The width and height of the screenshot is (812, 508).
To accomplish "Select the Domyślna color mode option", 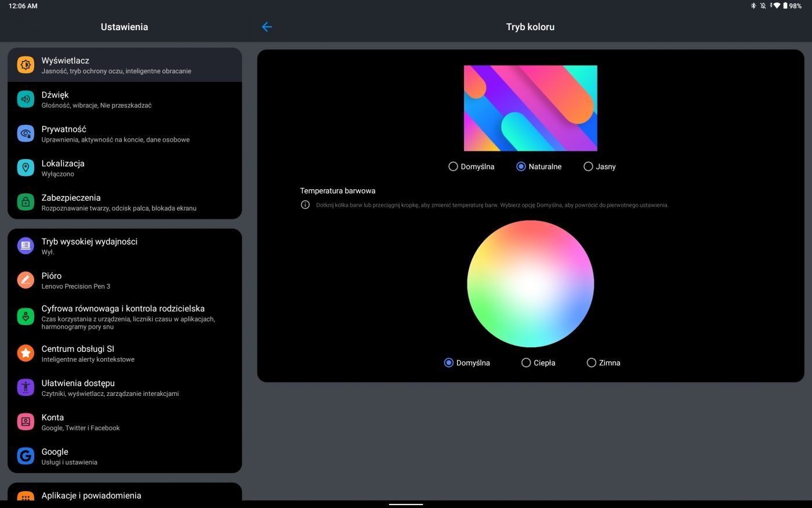I will click(472, 167).
